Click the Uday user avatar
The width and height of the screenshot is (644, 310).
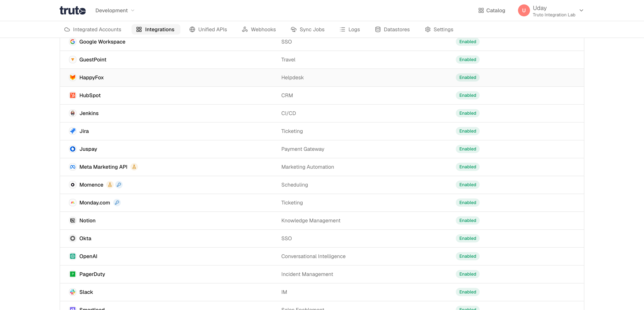[x=524, y=11]
